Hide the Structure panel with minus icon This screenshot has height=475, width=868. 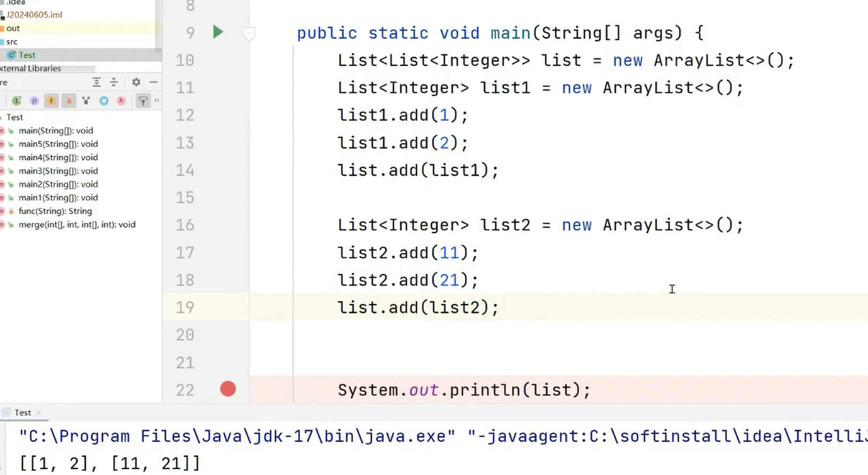(153, 82)
